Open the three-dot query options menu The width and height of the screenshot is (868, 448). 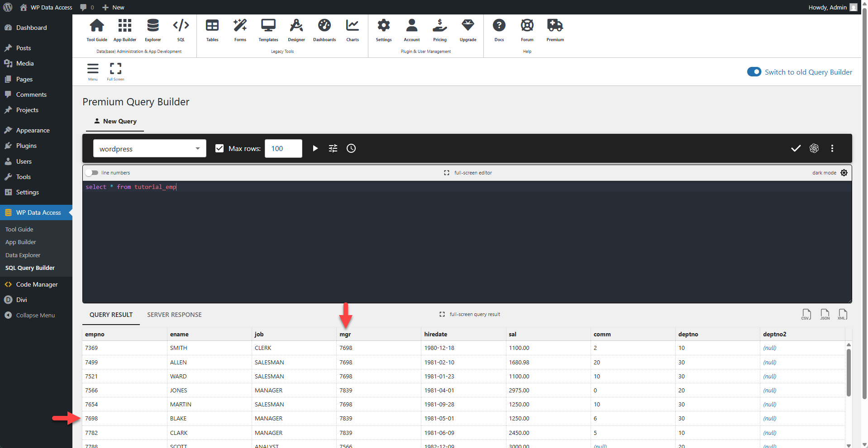(x=832, y=148)
